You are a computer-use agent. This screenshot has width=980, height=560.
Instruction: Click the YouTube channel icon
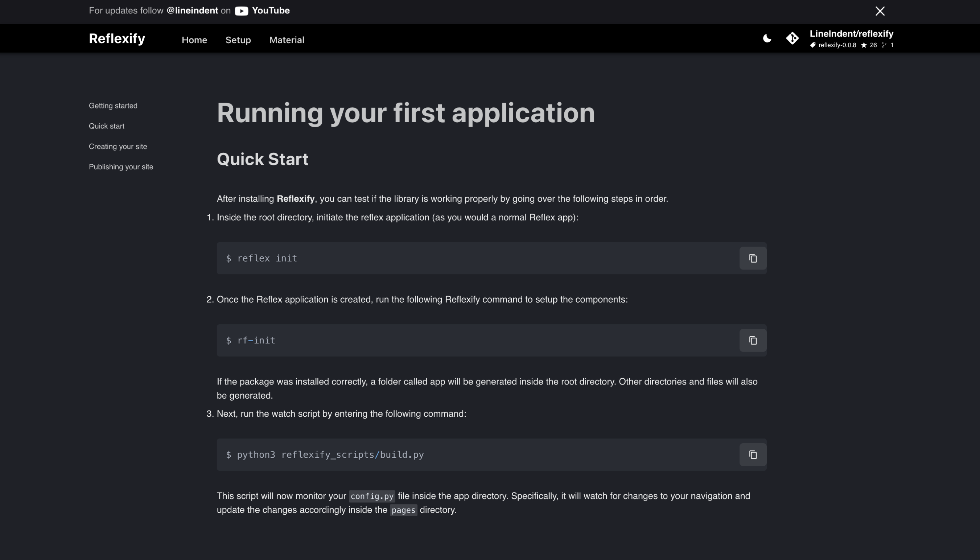(241, 11)
